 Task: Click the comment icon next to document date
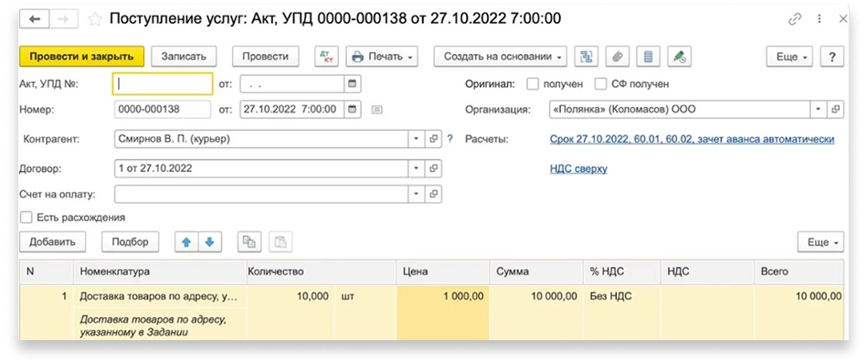coord(376,110)
